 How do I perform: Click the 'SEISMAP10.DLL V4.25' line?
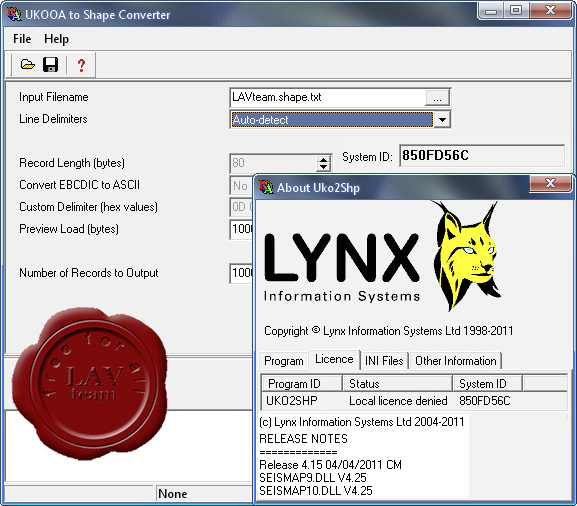click(x=316, y=491)
